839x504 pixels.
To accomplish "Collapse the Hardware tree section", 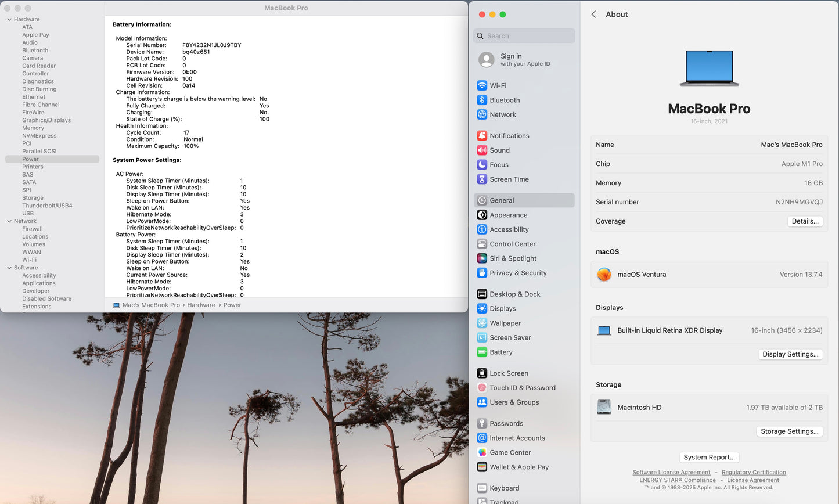I will 9,19.
